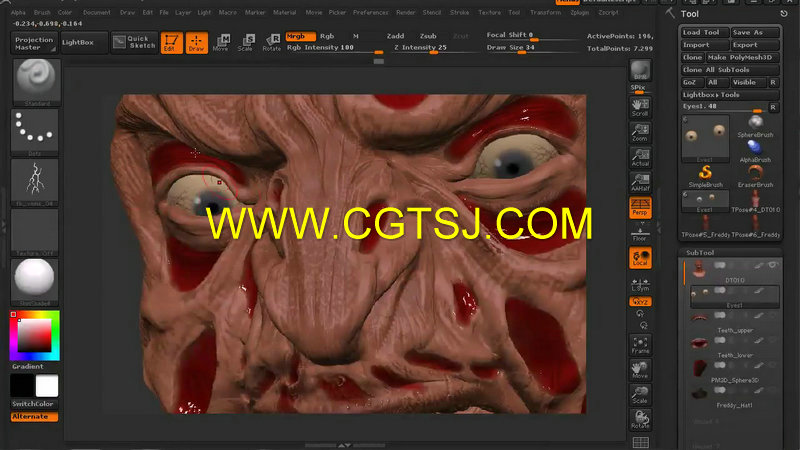Select the SimpleBrush tool
Screen dimensions: 800x450
point(705,176)
